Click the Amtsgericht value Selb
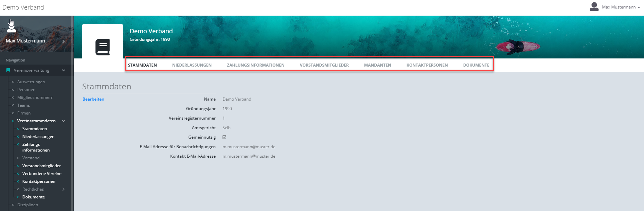 227,128
